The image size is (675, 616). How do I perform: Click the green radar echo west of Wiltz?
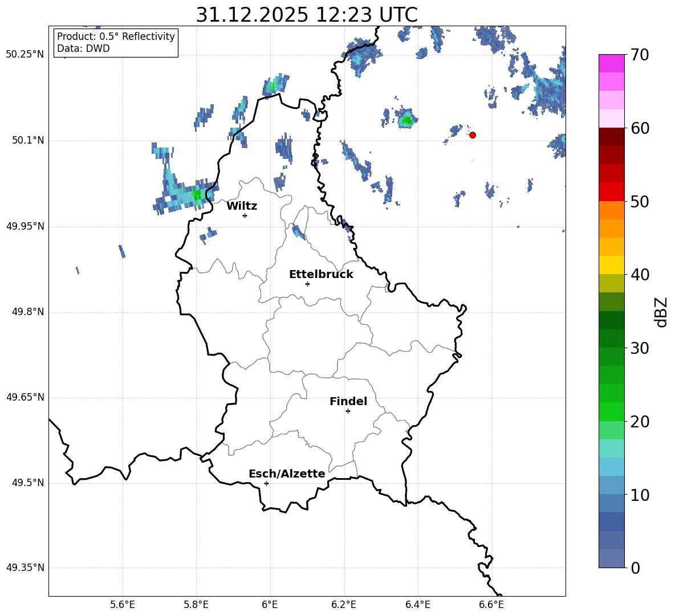coord(197,196)
